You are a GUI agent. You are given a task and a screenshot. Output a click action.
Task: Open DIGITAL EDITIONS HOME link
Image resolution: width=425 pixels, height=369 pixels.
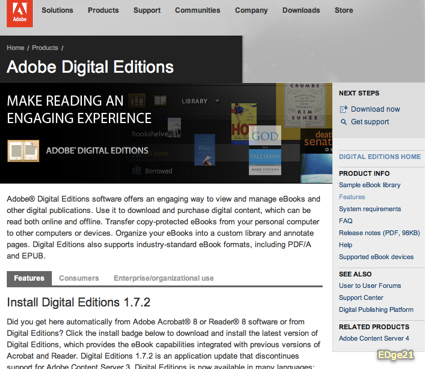tap(380, 157)
